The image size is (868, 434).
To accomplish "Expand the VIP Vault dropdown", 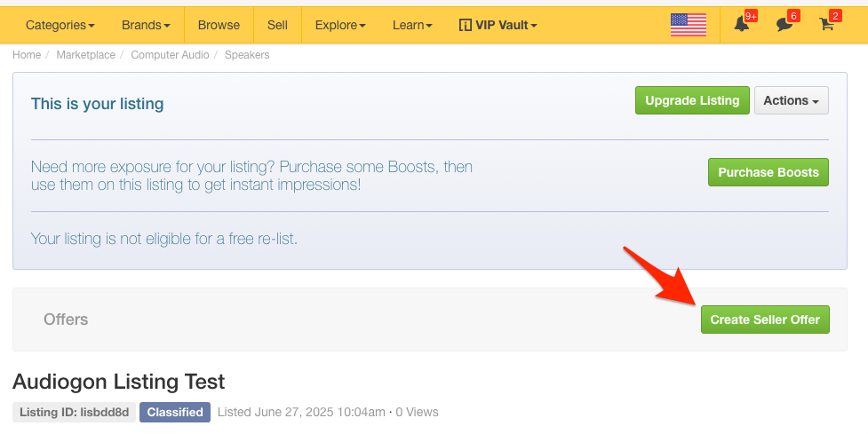I will point(498,25).
